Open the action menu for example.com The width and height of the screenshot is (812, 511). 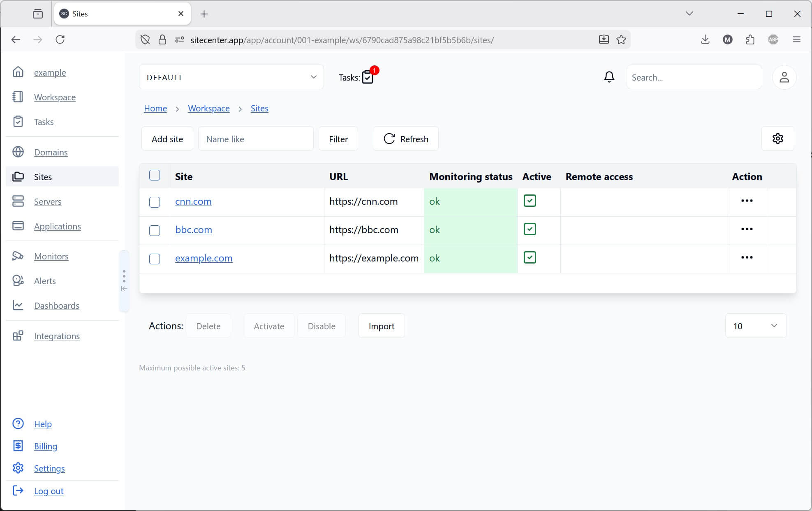tap(747, 257)
